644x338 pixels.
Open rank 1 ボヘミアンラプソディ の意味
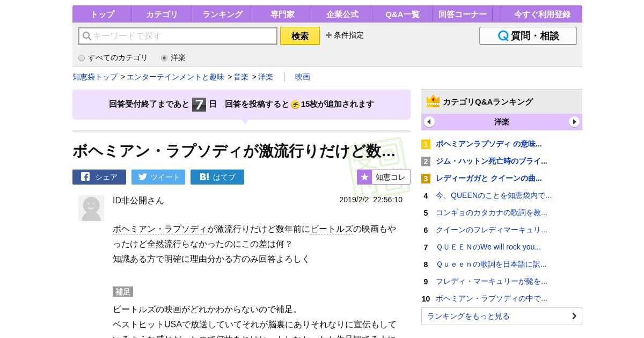[488, 144]
